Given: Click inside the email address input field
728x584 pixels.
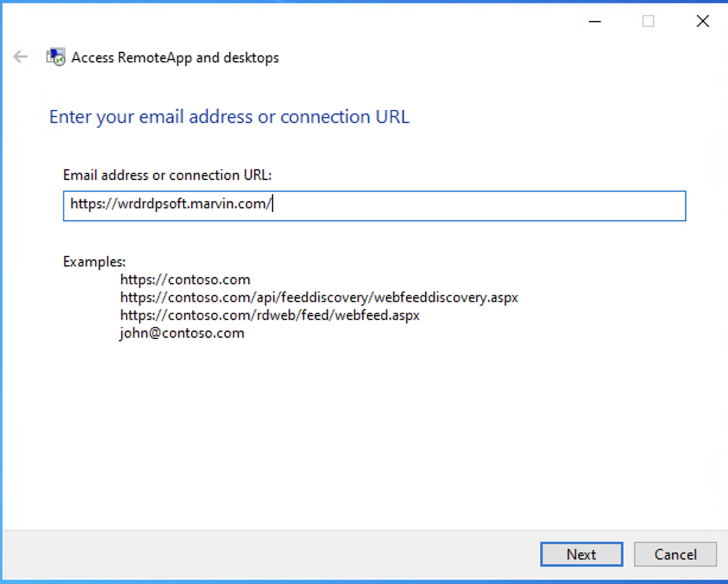Looking at the screenshot, I should coord(374,205).
